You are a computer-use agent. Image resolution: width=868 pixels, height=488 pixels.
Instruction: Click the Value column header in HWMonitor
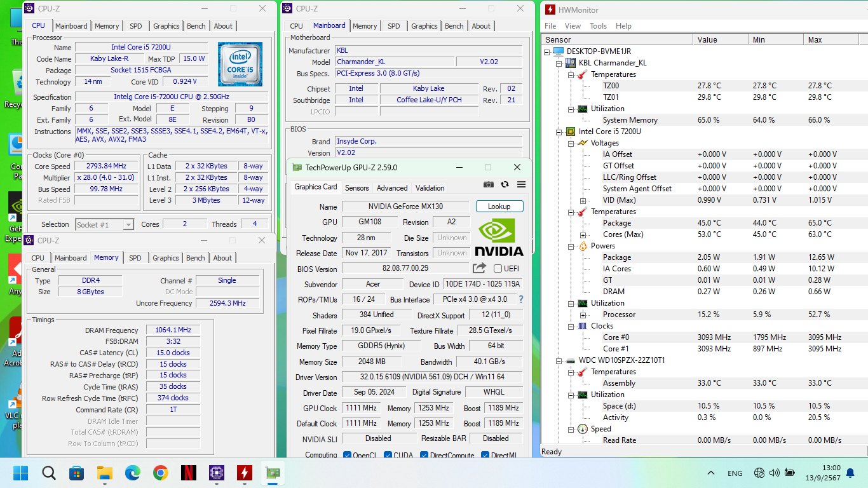(721, 39)
